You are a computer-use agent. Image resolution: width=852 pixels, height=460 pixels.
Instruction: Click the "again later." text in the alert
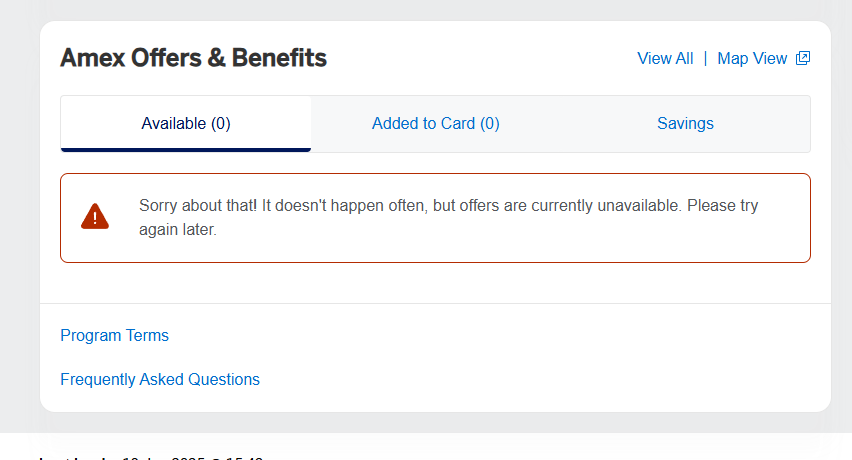[178, 230]
